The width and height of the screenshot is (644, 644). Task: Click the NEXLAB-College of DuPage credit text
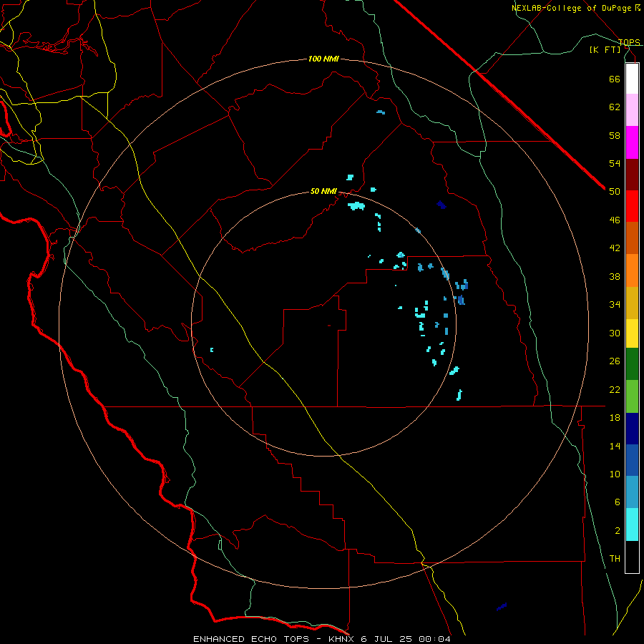click(572, 8)
